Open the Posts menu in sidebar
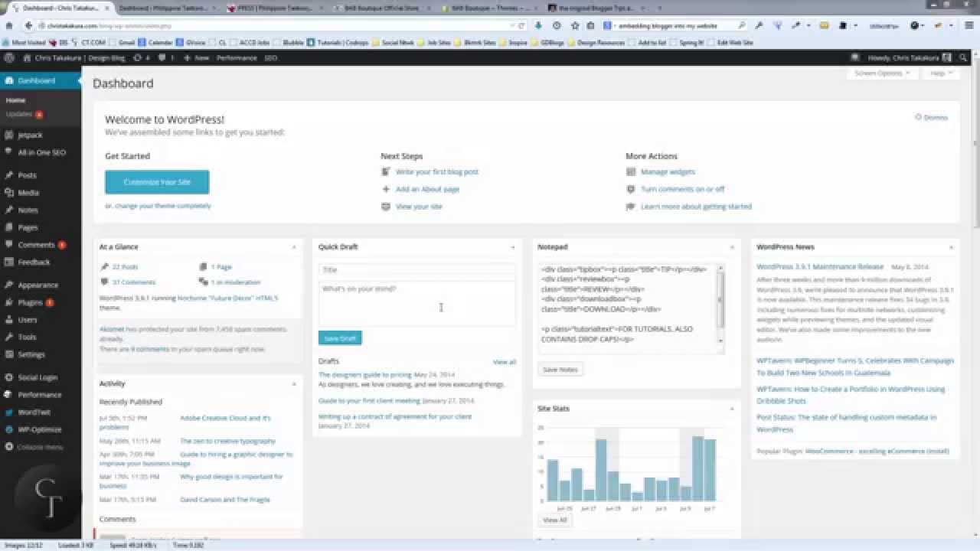This screenshot has width=980, height=551. pyautogui.click(x=28, y=175)
